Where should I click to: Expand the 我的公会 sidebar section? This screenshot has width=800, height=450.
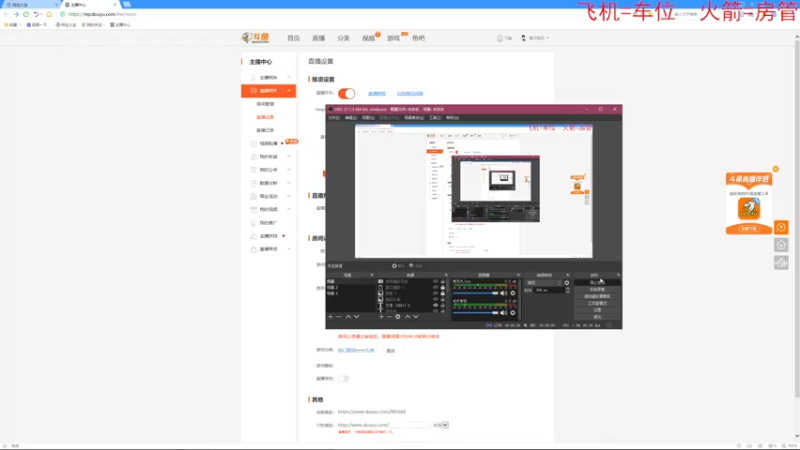pos(289,170)
